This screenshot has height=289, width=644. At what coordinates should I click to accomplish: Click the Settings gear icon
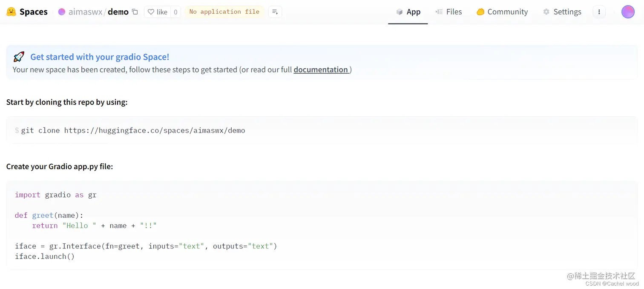pos(546,12)
